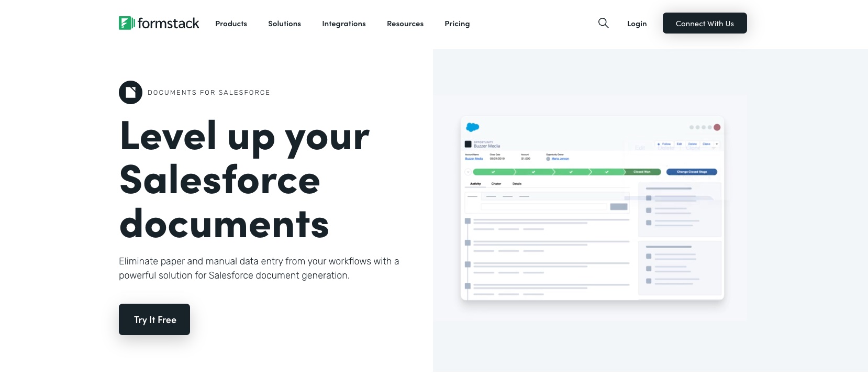The width and height of the screenshot is (868, 388).
Task: Go to the Pricing page
Action: pyautogui.click(x=457, y=24)
